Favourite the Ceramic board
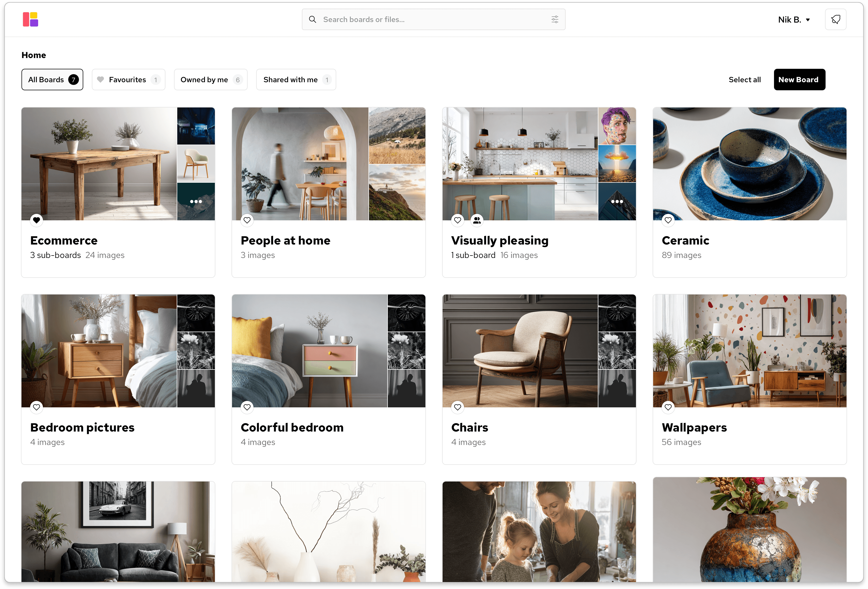 (x=668, y=220)
